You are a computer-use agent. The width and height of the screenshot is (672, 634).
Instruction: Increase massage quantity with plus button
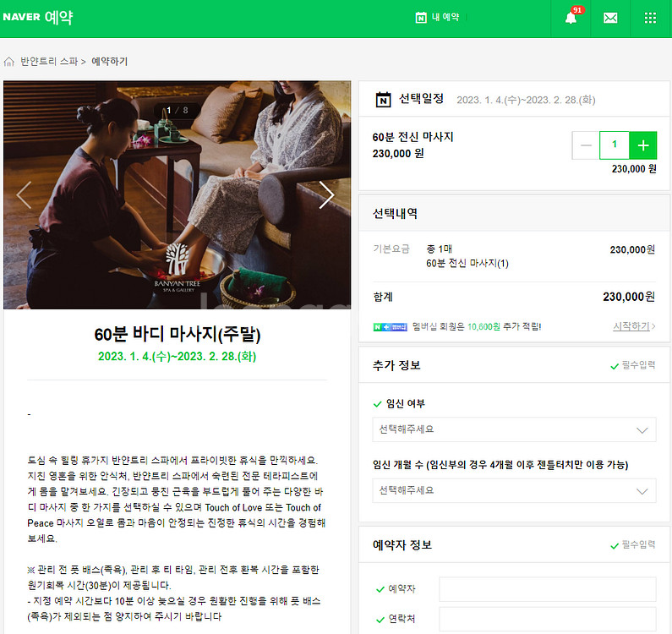point(643,145)
